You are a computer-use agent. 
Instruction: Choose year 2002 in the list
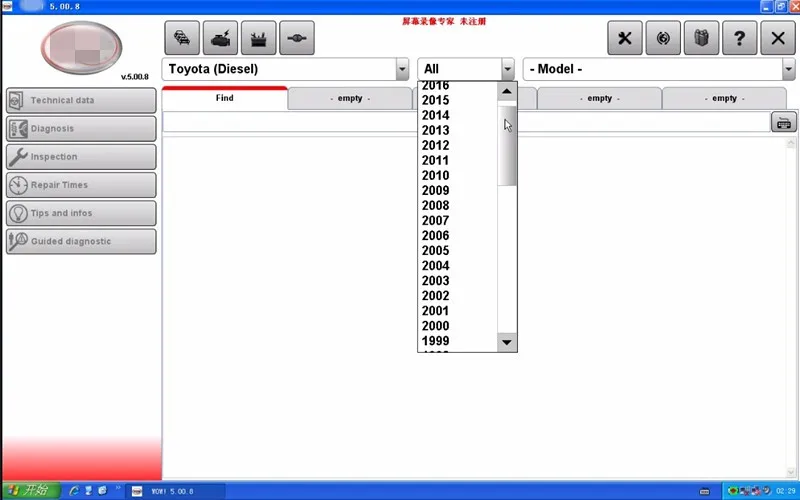[435, 296]
